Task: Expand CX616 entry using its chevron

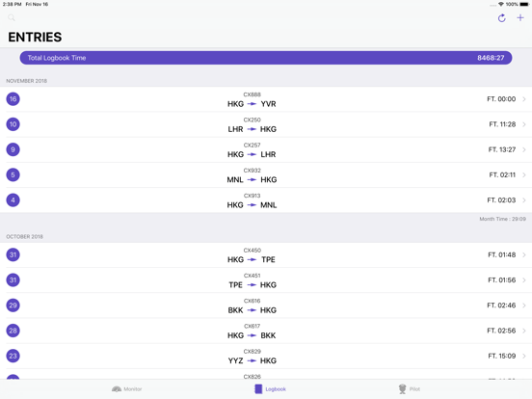Action: coord(524,306)
